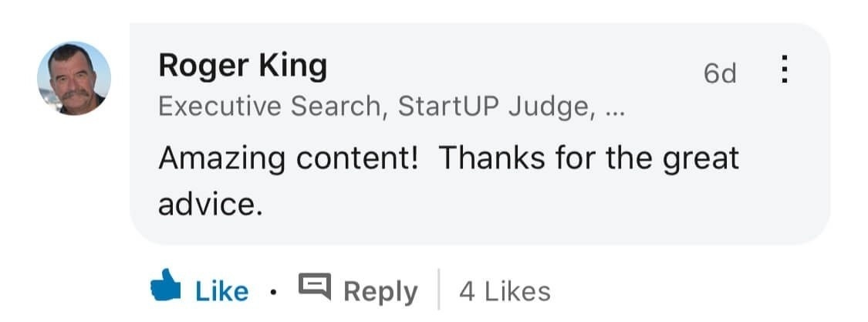Like Roger King's comment via Like label
The height and width of the screenshot is (322, 868).
click(221, 292)
